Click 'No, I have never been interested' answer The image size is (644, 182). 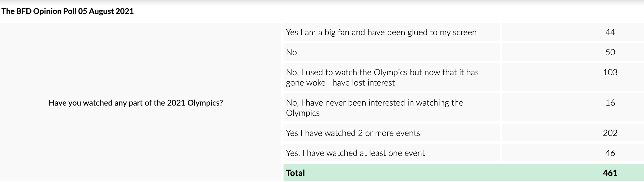click(374, 103)
